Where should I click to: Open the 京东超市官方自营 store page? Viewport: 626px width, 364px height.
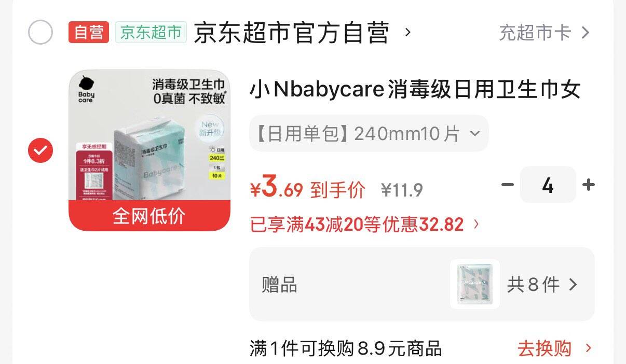[292, 33]
